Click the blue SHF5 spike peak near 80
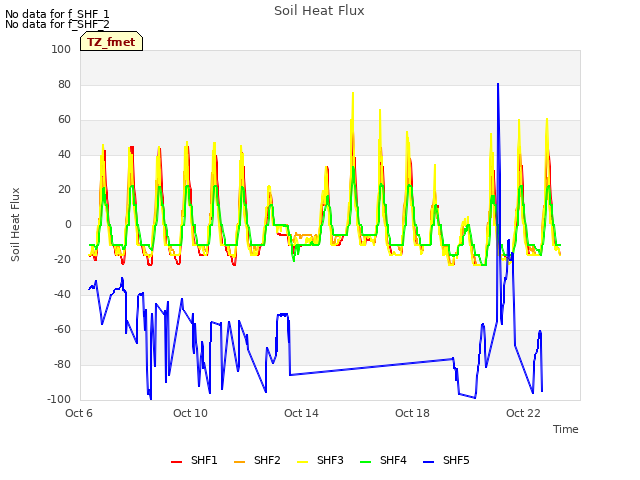 498,84
